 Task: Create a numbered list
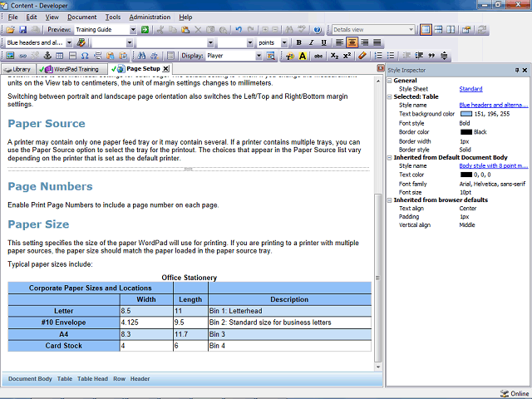378,56
